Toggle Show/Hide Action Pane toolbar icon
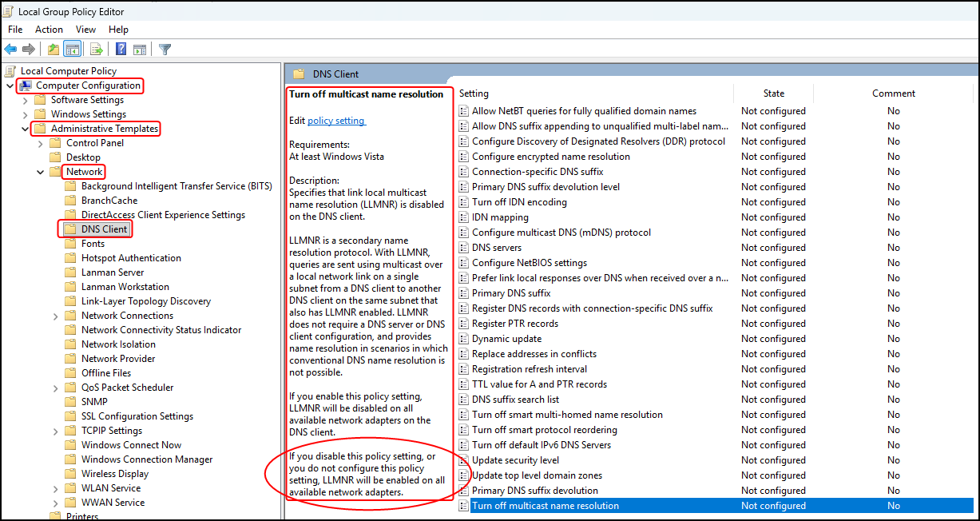Viewport: 980px width, 521px height. coord(140,49)
